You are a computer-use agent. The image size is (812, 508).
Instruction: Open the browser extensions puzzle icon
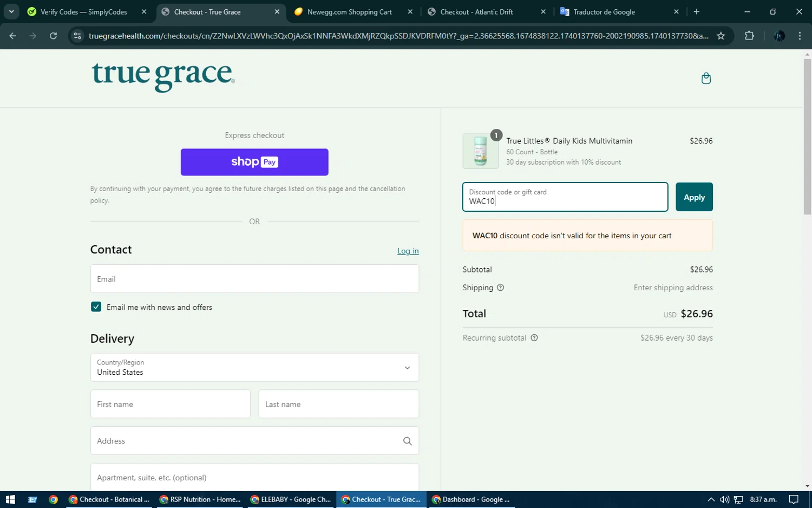tap(749, 36)
